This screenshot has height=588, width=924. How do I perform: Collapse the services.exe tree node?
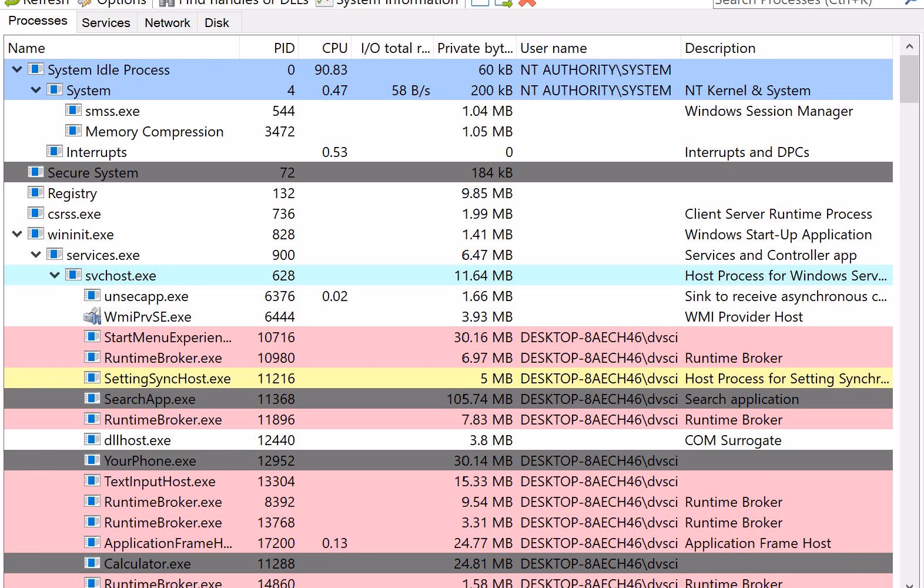click(36, 255)
